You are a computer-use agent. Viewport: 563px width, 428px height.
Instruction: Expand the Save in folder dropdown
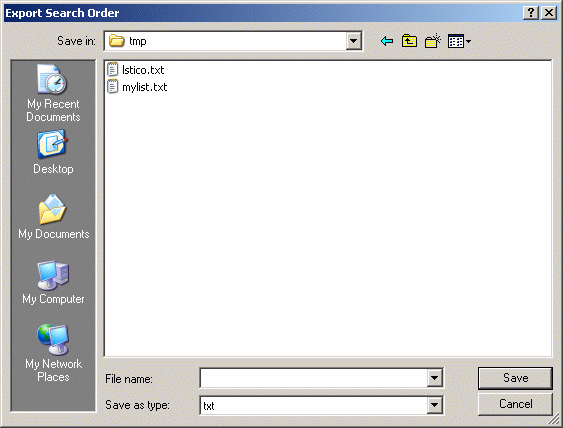[353, 41]
